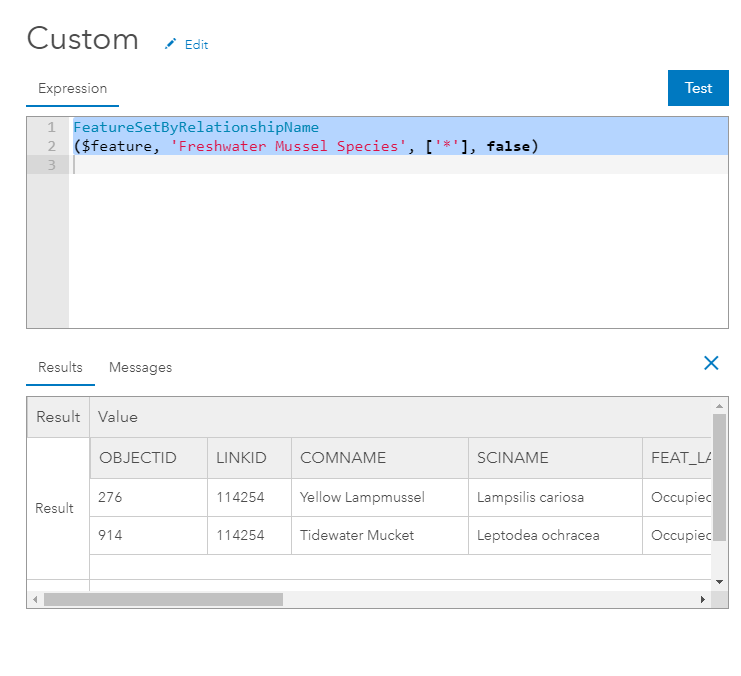Click the horizontal scrollbar thumb in results
Image resolution: width=741 pixels, height=676 pixels.
click(x=163, y=599)
